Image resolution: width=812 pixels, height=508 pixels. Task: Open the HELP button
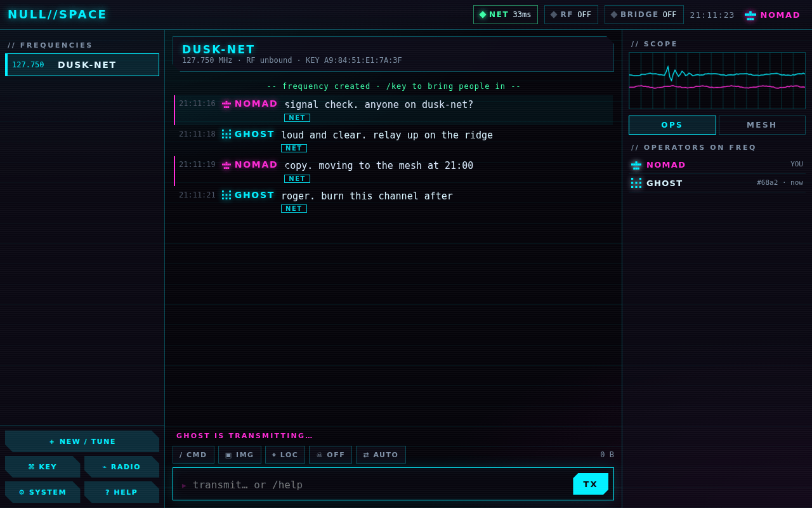(122, 492)
